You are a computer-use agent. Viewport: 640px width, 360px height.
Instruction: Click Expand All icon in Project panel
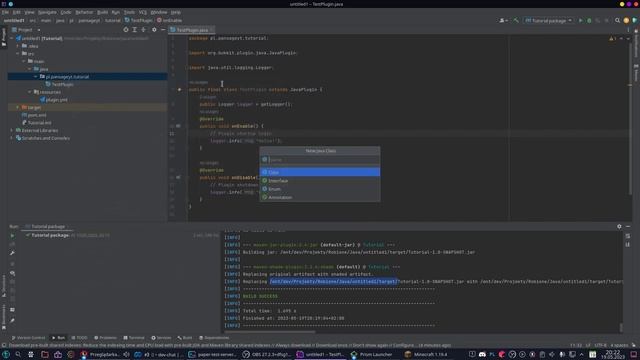pos(134,30)
